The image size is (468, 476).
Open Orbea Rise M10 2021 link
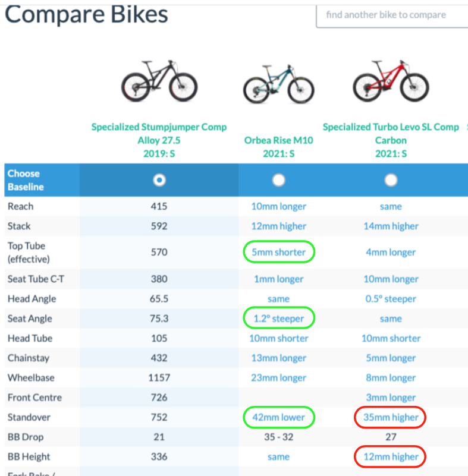278,147
